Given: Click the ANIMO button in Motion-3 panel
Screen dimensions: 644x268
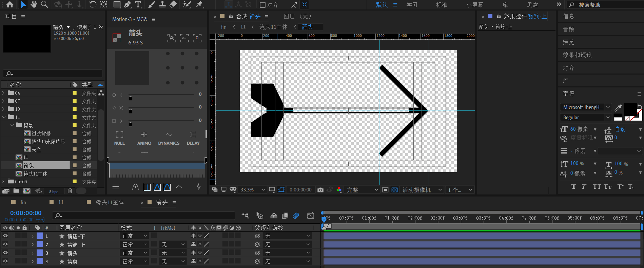Looking at the screenshot, I should click(144, 138).
